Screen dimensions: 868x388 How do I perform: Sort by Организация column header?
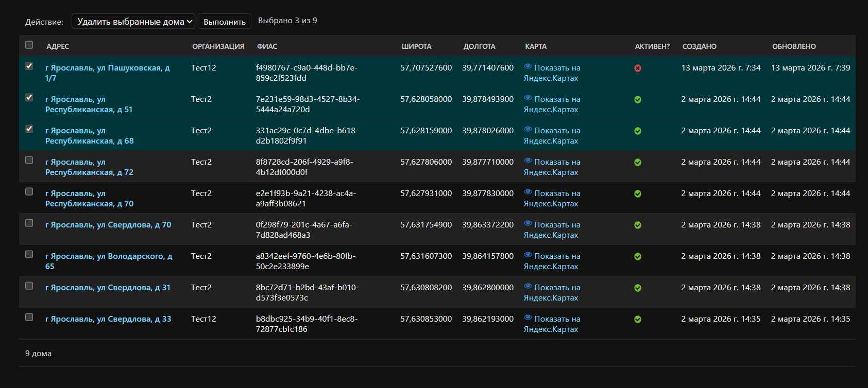[x=218, y=46]
